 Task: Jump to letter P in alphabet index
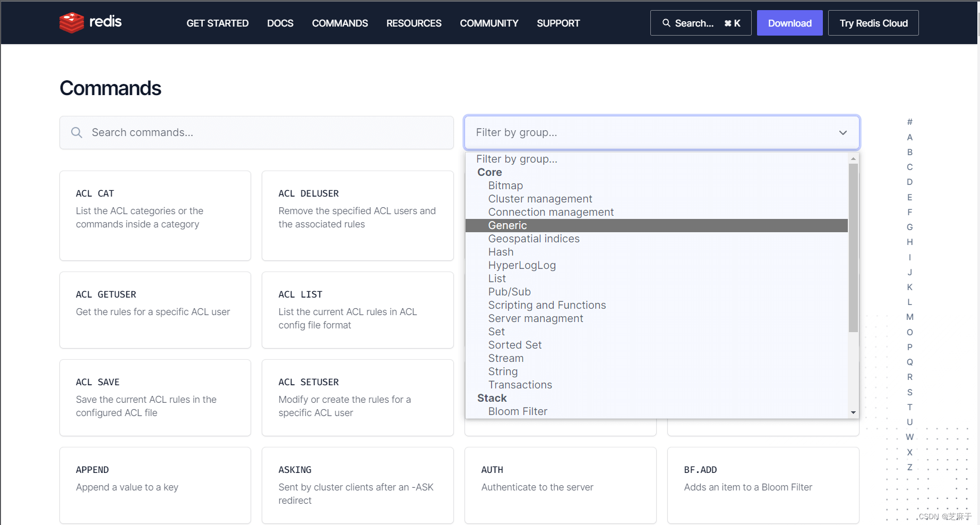pos(910,347)
